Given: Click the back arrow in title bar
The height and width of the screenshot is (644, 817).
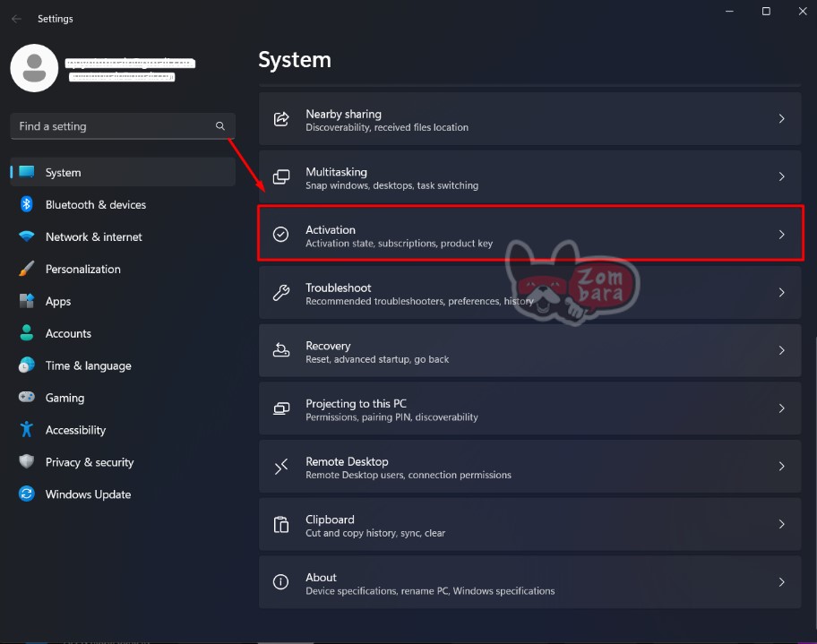Looking at the screenshot, I should [x=16, y=19].
